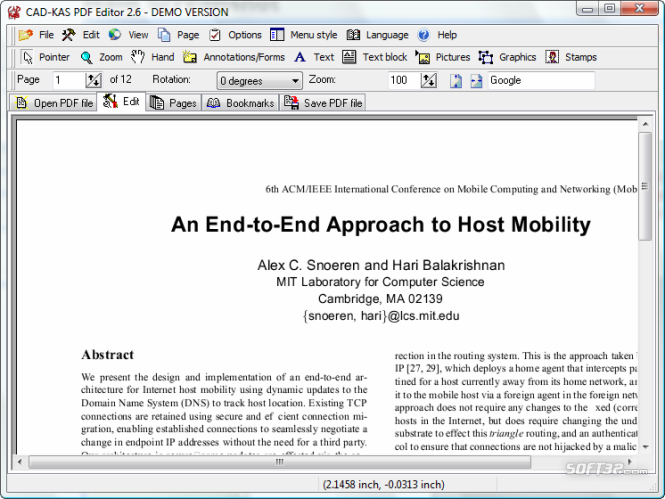Switch to the Pages tab
The image size is (665, 499).
coord(173,103)
